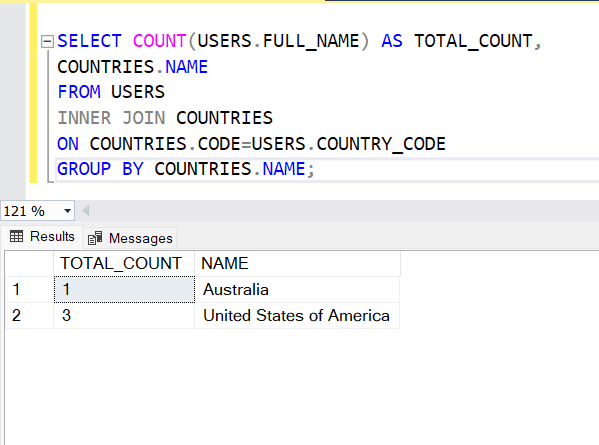This screenshot has width=599, height=445.
Task: Click the FROM keyword line
Action: click(x=79, y=92)
